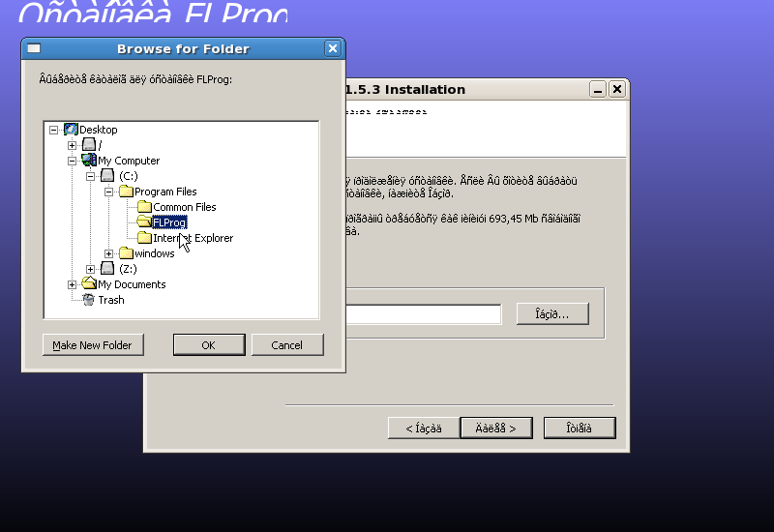This screenshot has height=532, width=774.
Task: Select 'Common Files' tree label
Action: coord(184,207)
